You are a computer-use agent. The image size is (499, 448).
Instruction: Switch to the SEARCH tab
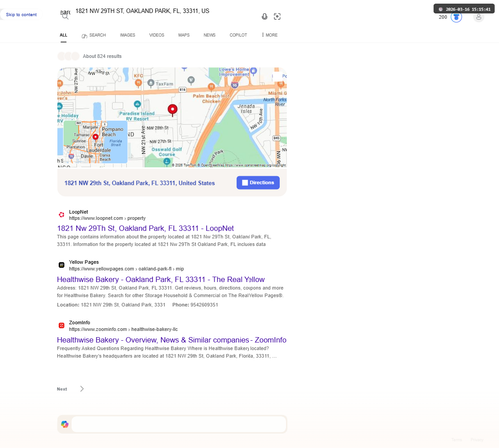point(94,35)
